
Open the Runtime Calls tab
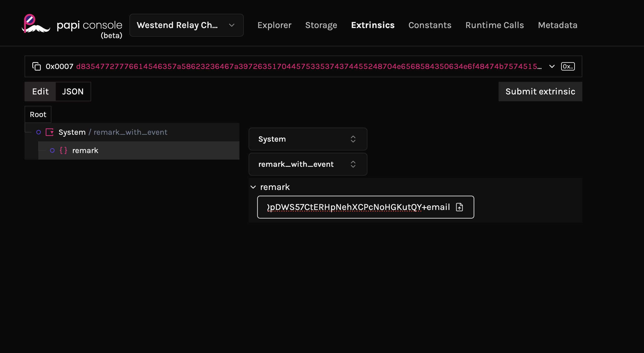coord(495,25)
